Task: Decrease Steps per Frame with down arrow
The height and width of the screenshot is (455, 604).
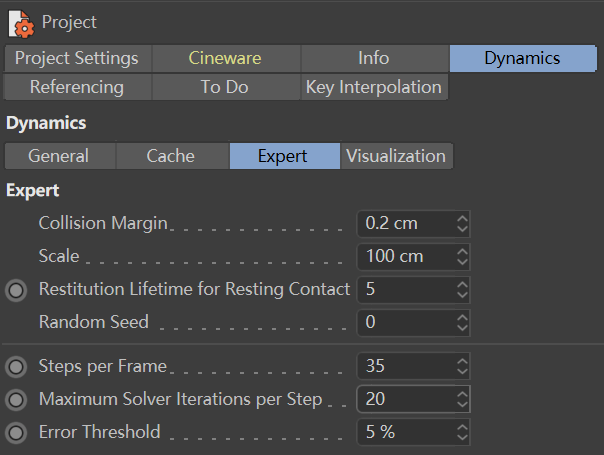Action: (x=462, y=371)
